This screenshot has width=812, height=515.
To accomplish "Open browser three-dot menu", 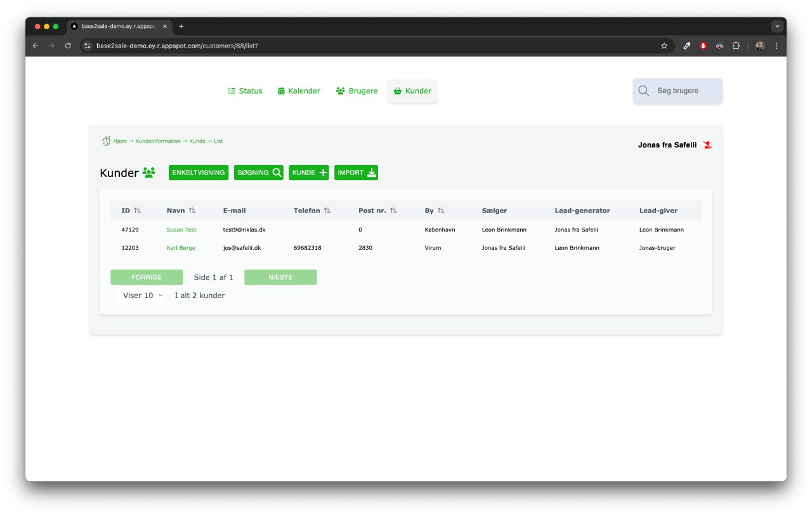I will pyautogui.click(x=776, y=46).
